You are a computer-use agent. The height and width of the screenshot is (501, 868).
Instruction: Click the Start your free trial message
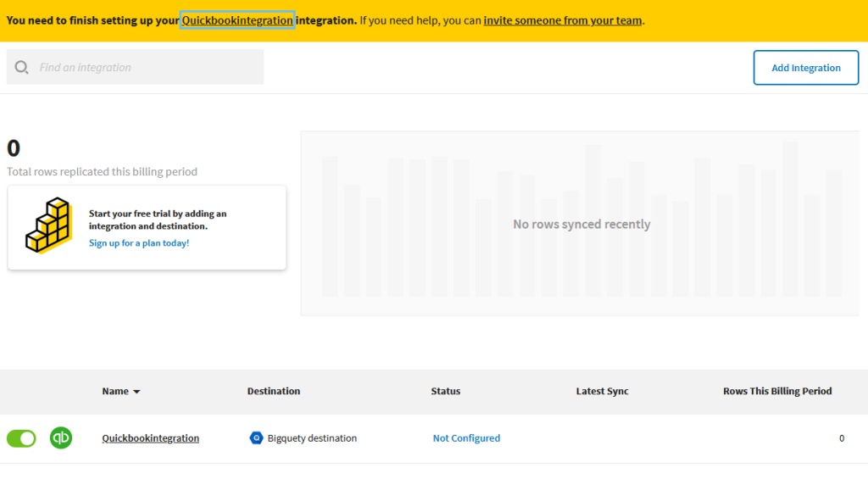tap(158, 220)
